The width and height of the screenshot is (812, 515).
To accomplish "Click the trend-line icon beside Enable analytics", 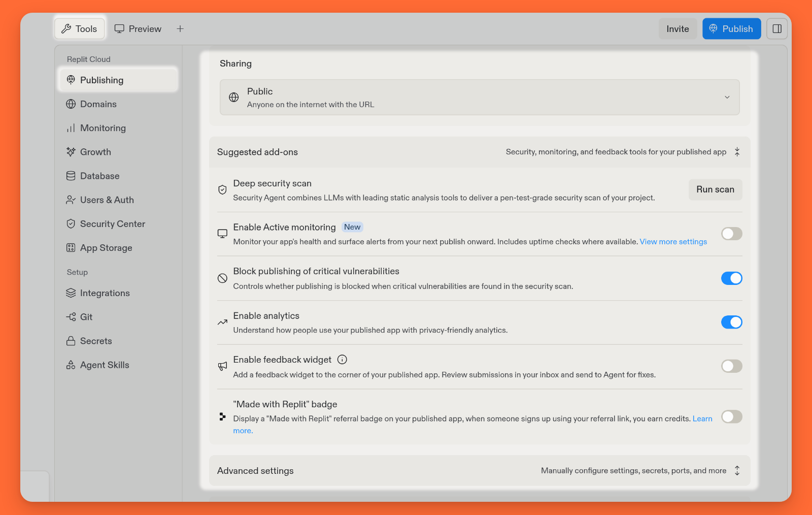I will click(222, 323).
